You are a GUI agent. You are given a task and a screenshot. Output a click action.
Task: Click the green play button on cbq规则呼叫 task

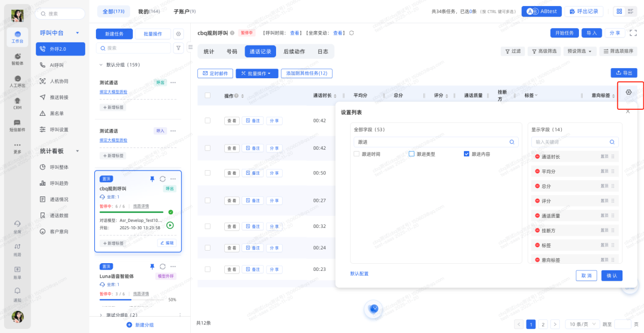170,225
